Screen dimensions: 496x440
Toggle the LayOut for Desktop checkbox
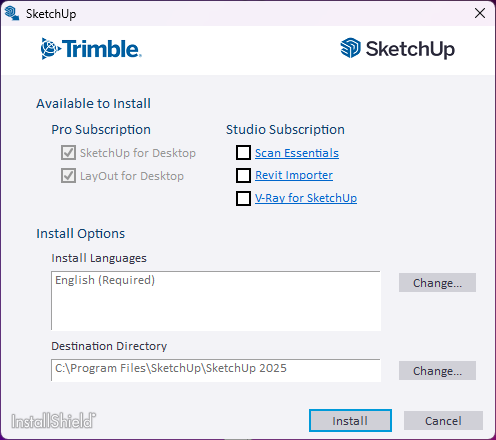[68, 175]
